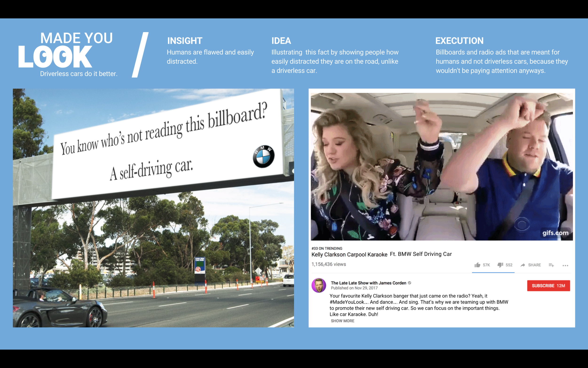Expand description with SHOW MORE

[x=342, y=321]
